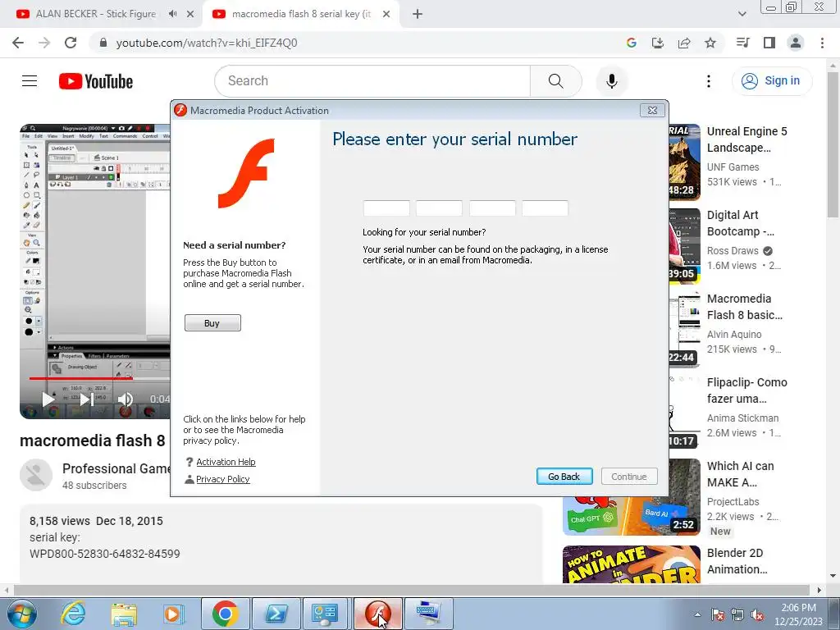Click the muted speaker tray icon
This screenshot has height=630, width=840.
pyautogui.click(x=757, y=614)
